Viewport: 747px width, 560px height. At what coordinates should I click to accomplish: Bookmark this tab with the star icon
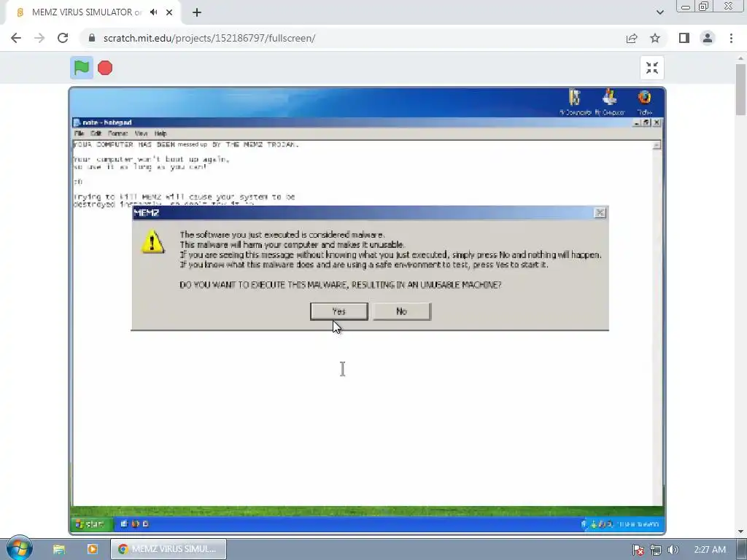point(655,38)
